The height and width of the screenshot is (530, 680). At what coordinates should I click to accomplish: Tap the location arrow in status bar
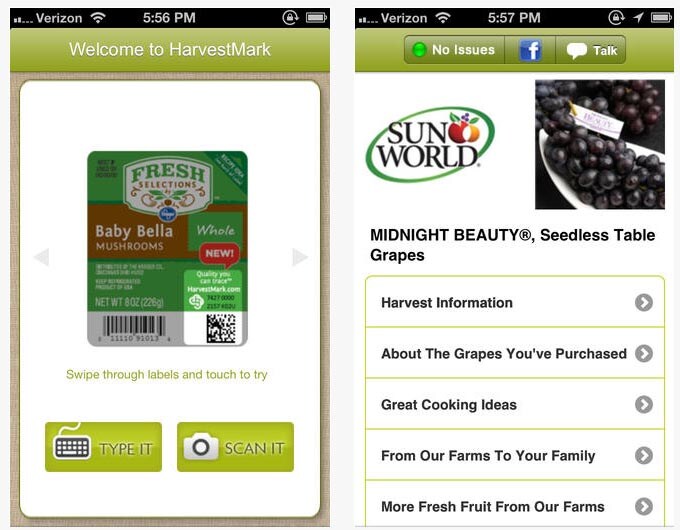[x=638, y=17]
